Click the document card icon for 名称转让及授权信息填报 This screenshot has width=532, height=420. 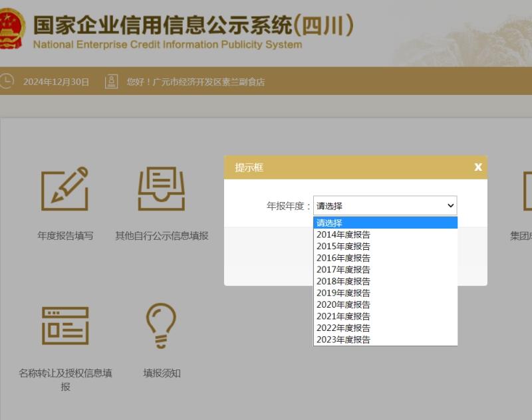[x=65, y=326]
